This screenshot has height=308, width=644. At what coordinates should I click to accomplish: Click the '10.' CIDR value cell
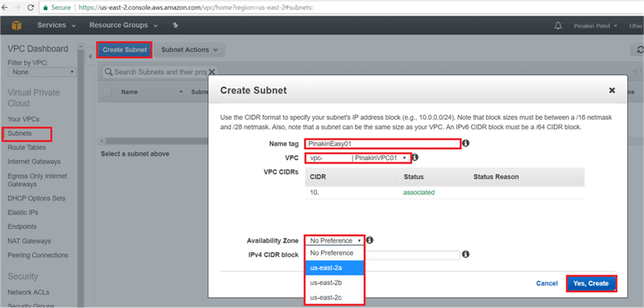(314, 192)
